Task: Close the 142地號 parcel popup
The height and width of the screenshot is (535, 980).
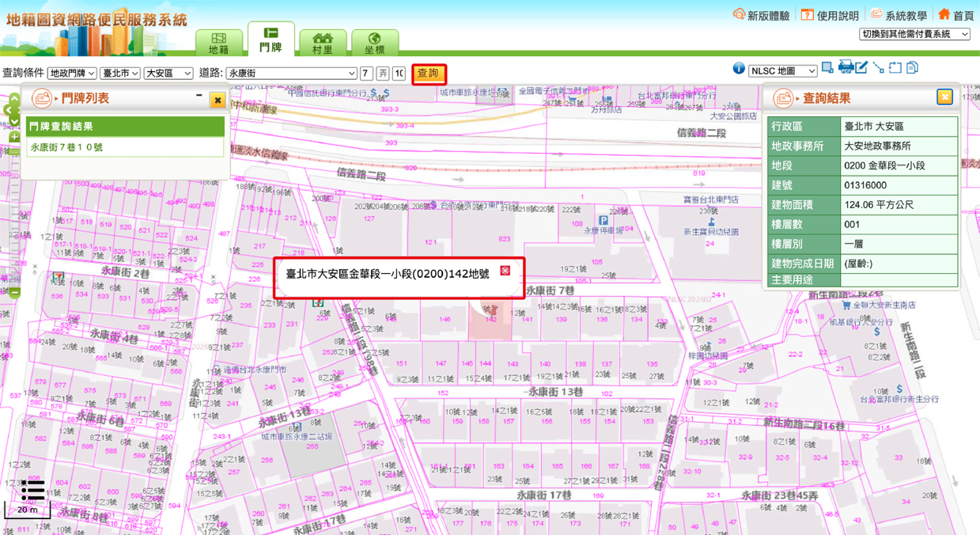Action: coord(505,271)
